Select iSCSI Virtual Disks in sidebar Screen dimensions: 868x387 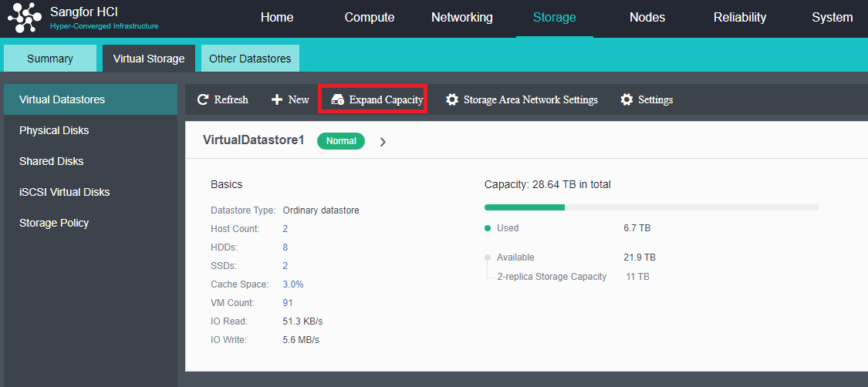click(x=64, y=192)
